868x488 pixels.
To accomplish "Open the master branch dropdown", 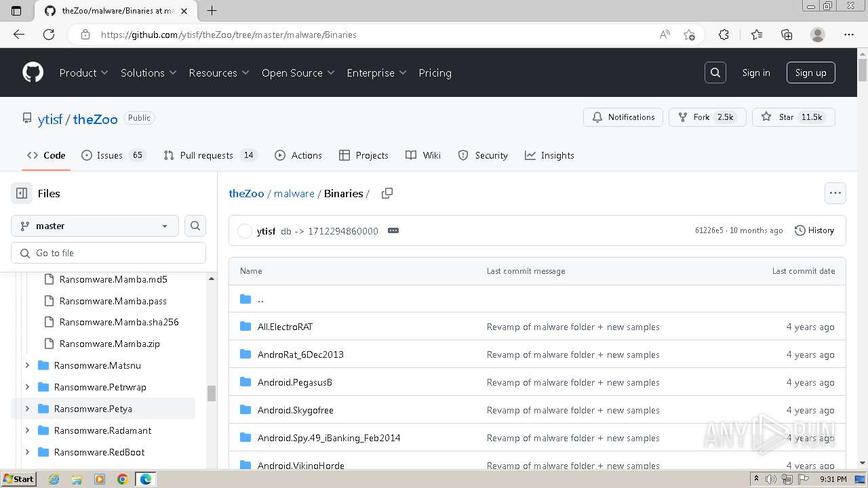I will [x=95, y=226].
